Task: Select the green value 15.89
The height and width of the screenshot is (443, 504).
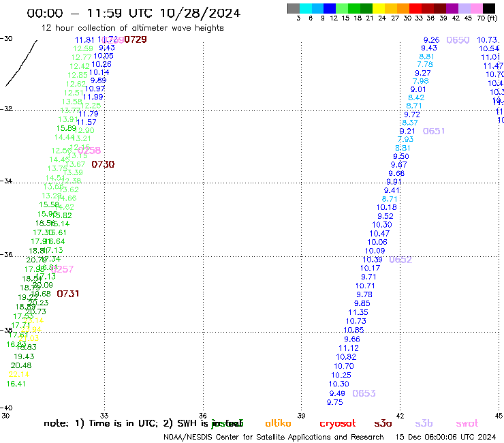Action: click(66, 128)
